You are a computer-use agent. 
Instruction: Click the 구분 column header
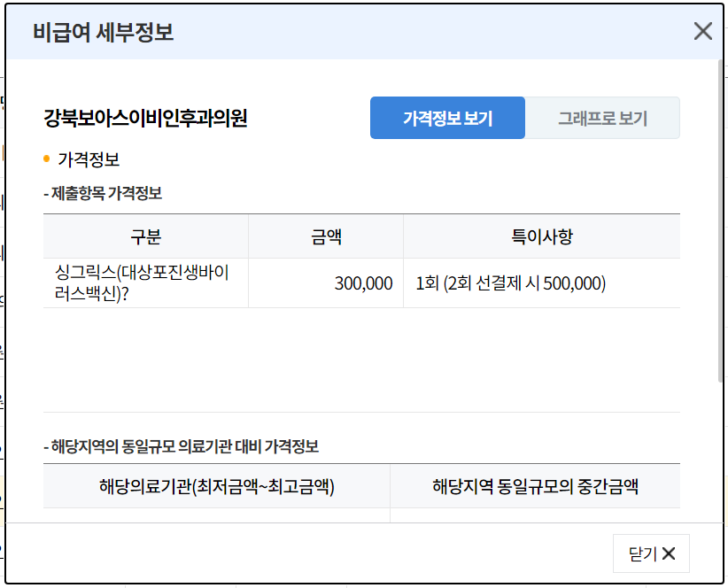click(x=147, y=236)
